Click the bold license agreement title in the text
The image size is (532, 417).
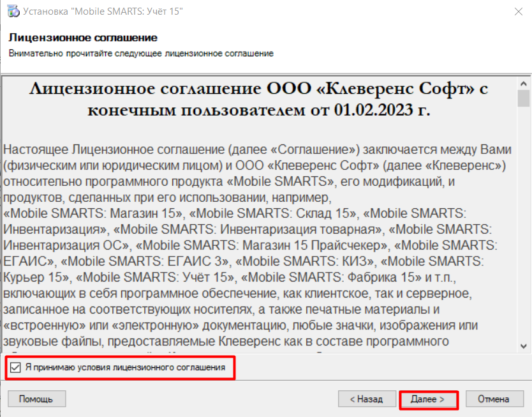tap(258, 98)
